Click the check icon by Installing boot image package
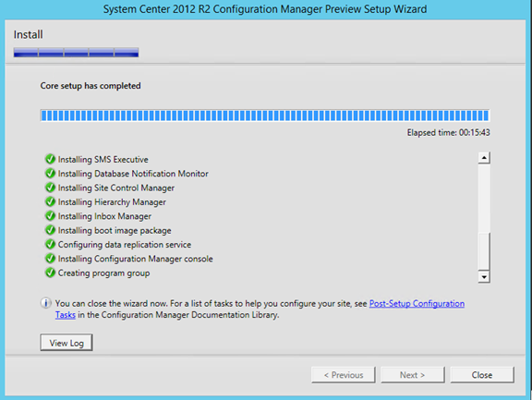The height and width of the screenshot is (400, 532). tap(50, 230)
